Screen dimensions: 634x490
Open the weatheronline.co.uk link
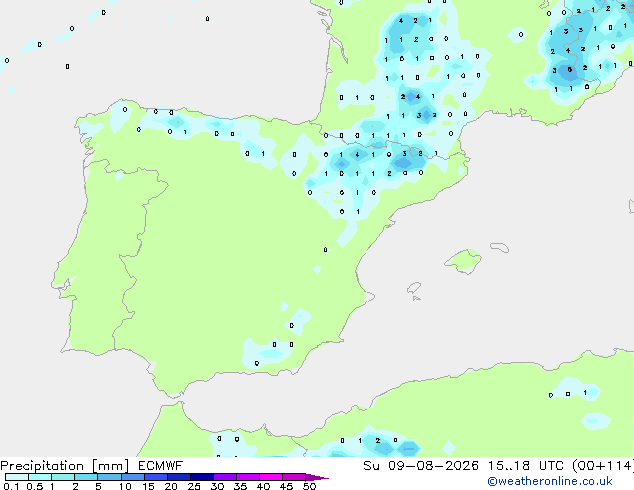point(550,481)
